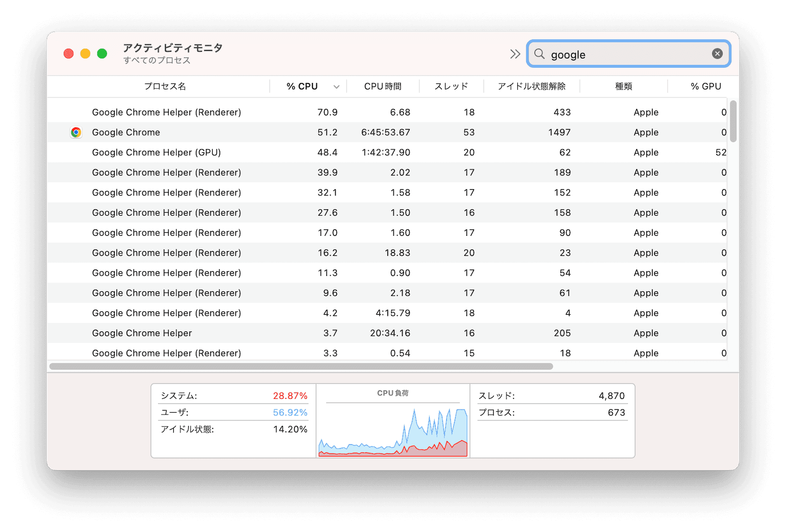This screenshot has width=786, height=532.
Task: Focus the google search field
Action: 629,54
